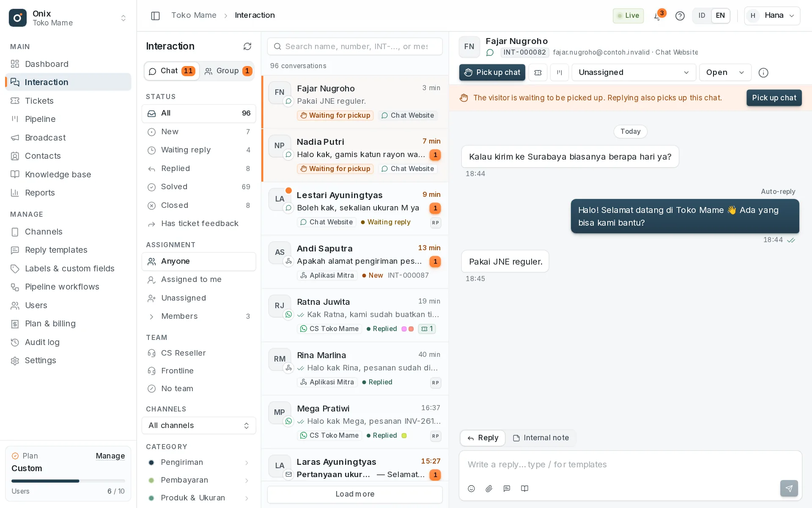Open Contacts in the sidebar
The height and width of the screenshot is (508, 812).
pos(68,156)
